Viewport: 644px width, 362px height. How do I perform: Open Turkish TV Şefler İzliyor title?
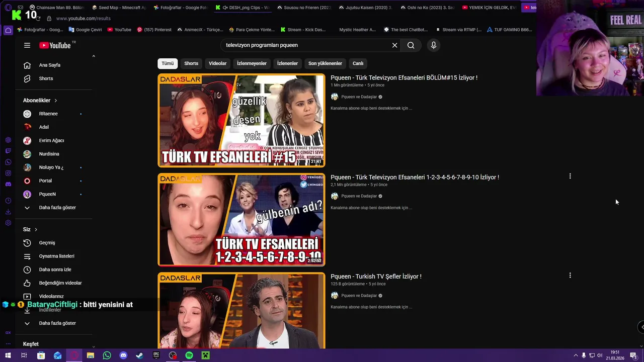[x=376, y=277]
